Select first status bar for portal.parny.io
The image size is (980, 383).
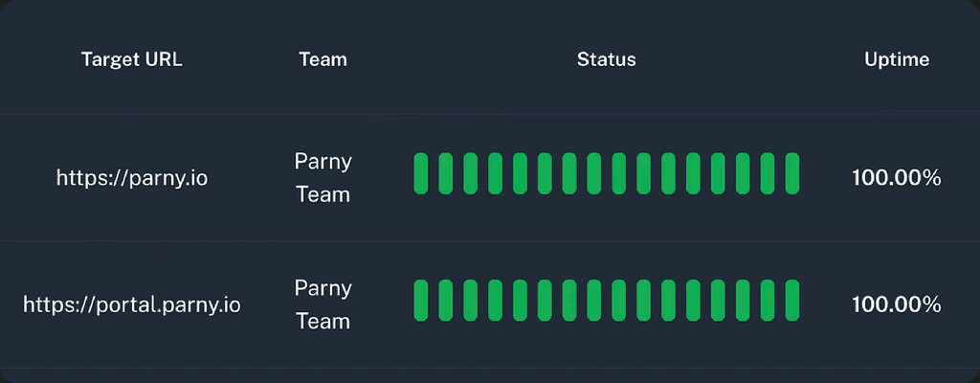421,301
